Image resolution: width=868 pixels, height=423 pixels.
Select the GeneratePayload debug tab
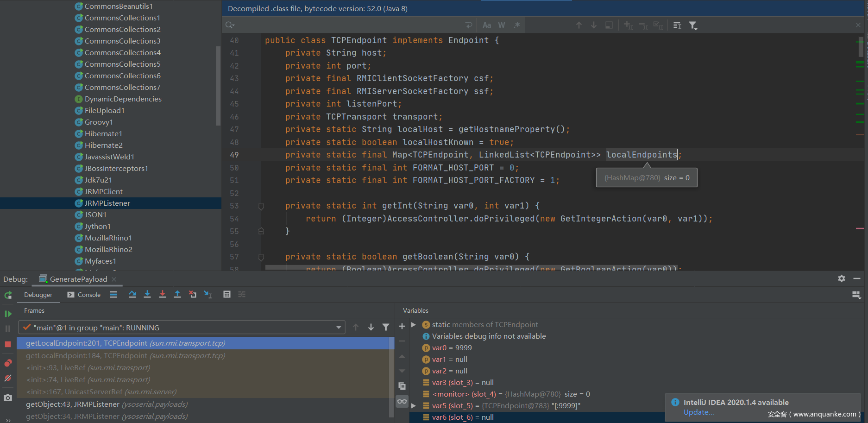point(78,279)
